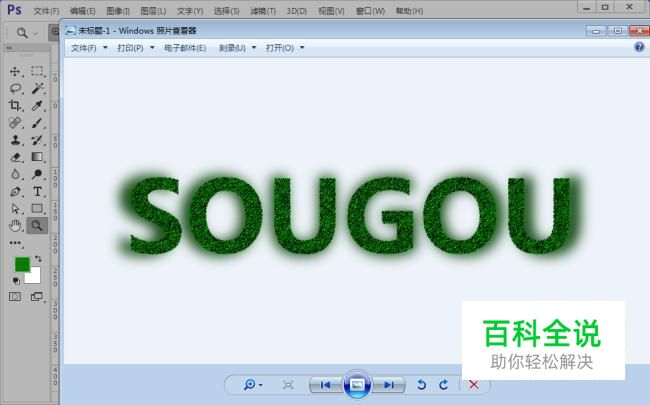Go to the previous photo
Viewport: 650px width, 405px height.
(325, 385)
